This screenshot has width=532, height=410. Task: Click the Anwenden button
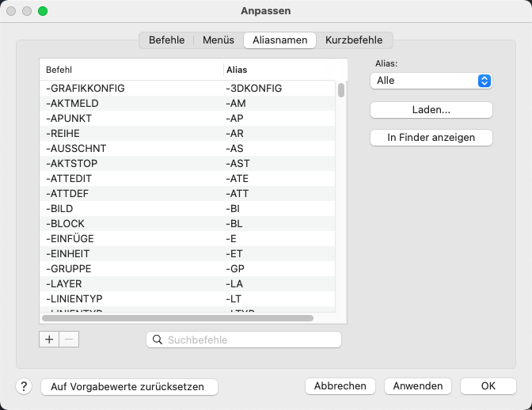[418, 386]
